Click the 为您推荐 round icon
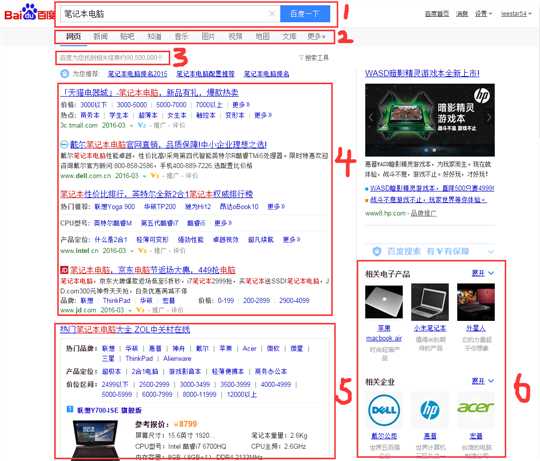The width and height of the screenshot is (540, 461). point(64,74)
